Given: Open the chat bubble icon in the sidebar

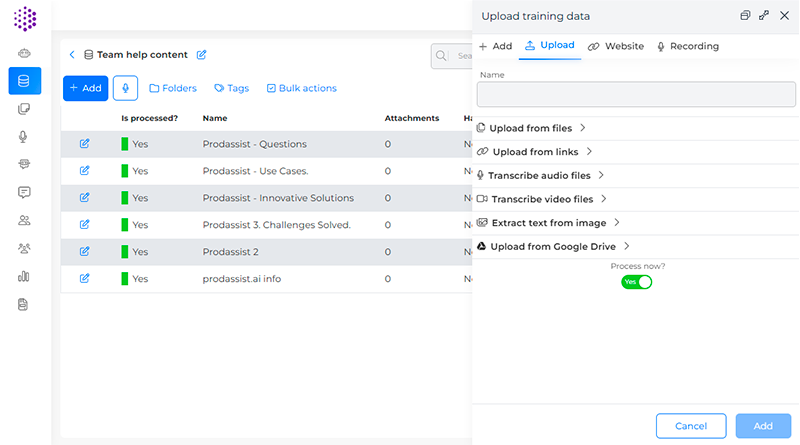Looking at the screenshot, I should 24,192.
